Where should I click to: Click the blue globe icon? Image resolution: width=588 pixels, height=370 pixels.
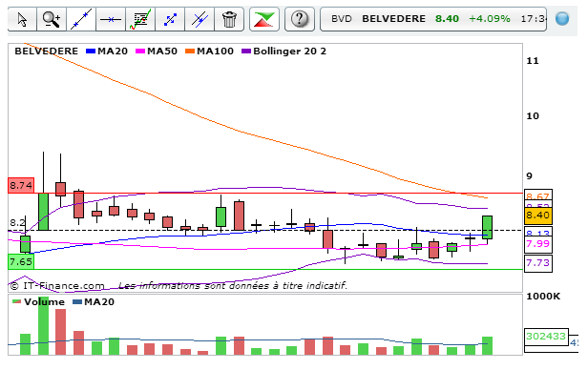562,19
